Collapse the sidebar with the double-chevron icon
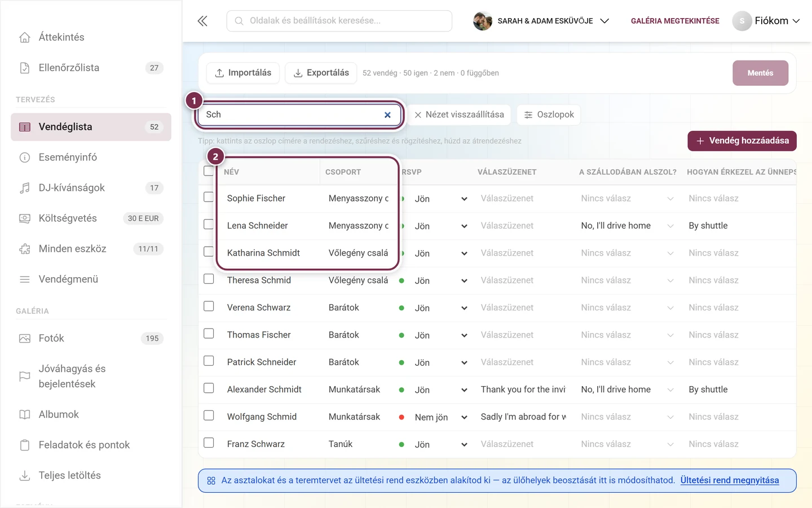The width and height of the screenshot is (812, 508). 202,21
